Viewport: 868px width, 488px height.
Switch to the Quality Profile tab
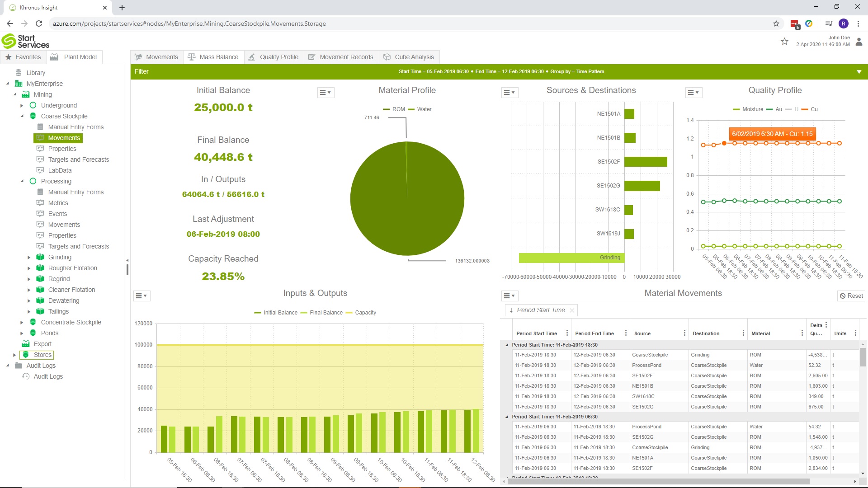coord(274,57)
